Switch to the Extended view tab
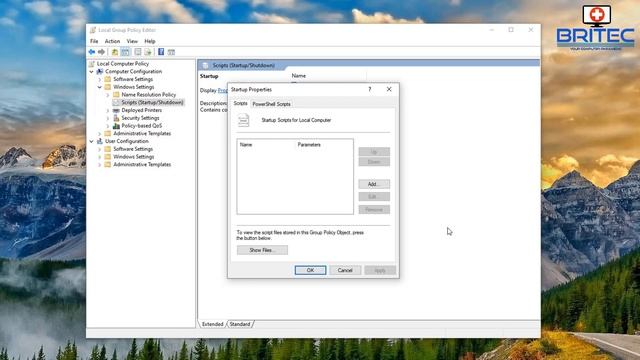This screenshot has width=640, height=360. pos(213,324)
